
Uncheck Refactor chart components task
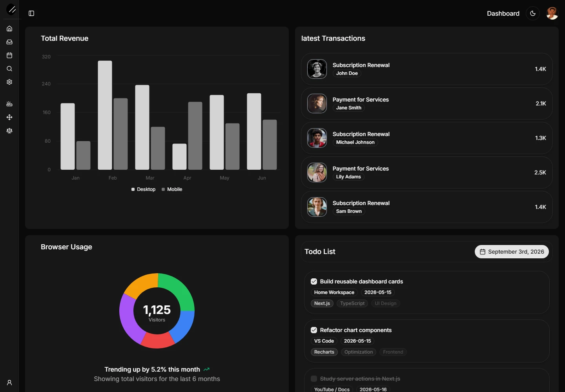coord(314,330)
